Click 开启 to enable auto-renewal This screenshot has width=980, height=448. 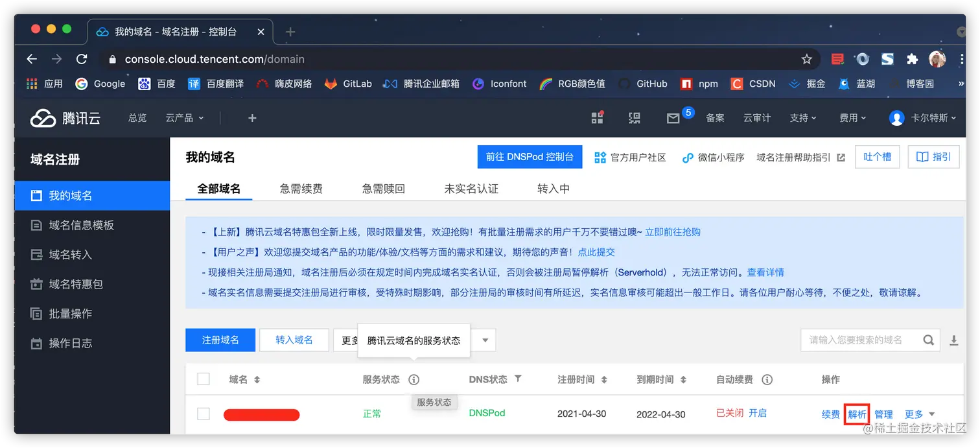[758, 413]
